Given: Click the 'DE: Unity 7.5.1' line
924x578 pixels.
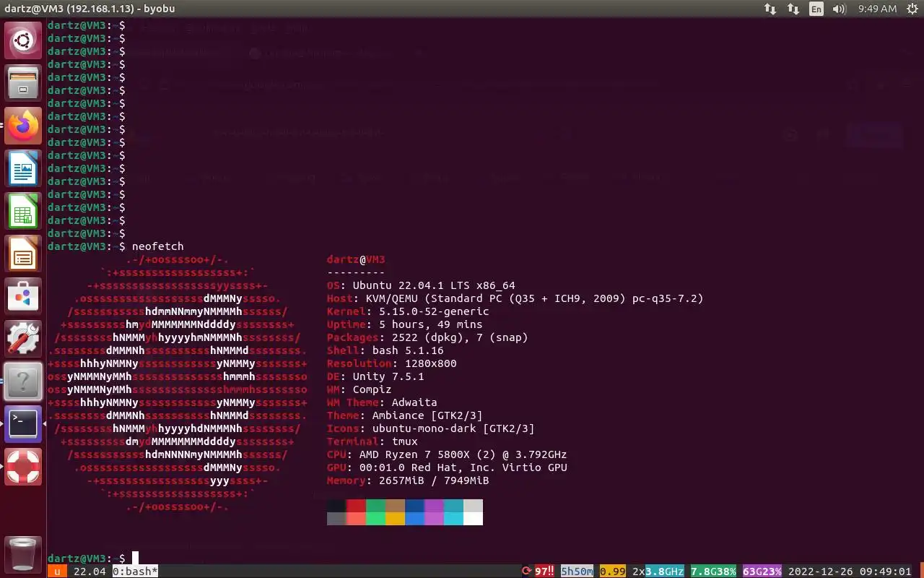Looking at the screenshot, I should pos(375,376).
